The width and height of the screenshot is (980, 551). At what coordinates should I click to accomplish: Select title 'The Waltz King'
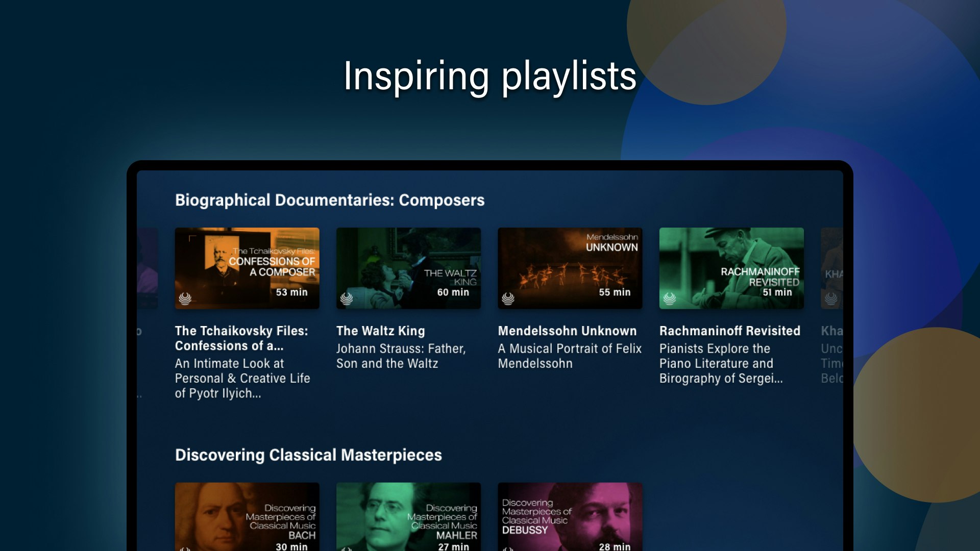(x=380, y=331)
